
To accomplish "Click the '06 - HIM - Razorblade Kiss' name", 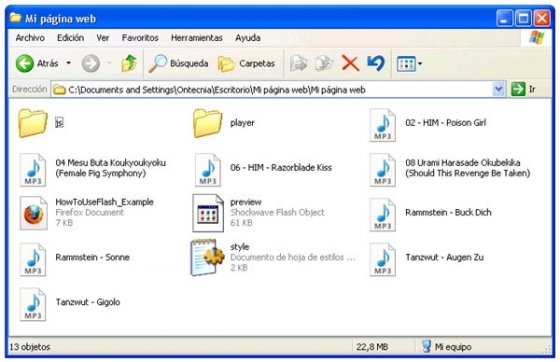I will pos(281,167).
